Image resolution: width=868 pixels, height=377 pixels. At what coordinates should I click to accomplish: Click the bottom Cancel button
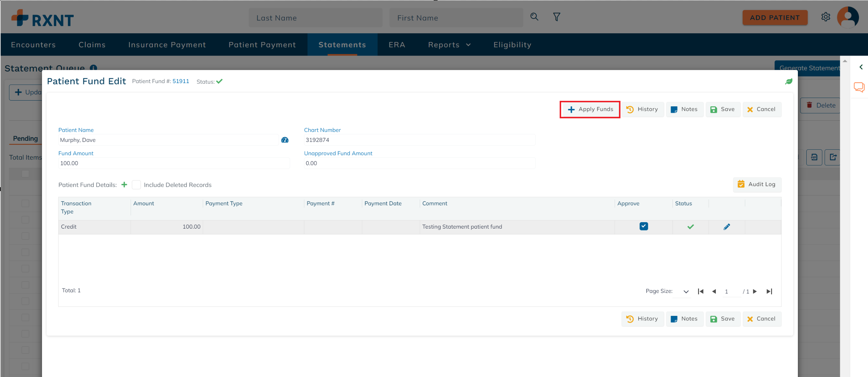pos(762,319)
